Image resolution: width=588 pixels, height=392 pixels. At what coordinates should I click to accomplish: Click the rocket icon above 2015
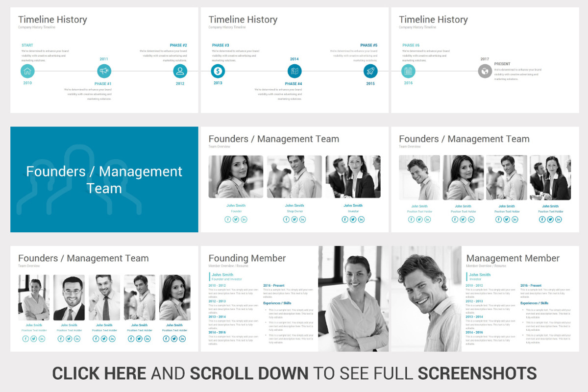pos(370,71)
